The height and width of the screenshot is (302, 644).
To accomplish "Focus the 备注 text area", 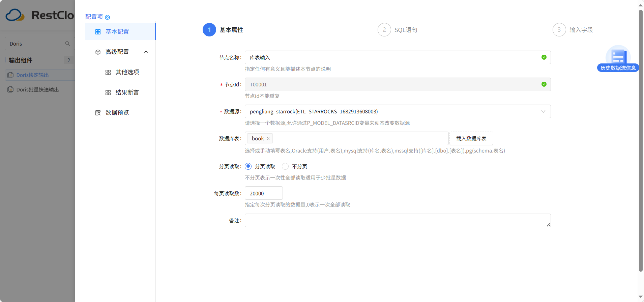I will click(398, 220).
